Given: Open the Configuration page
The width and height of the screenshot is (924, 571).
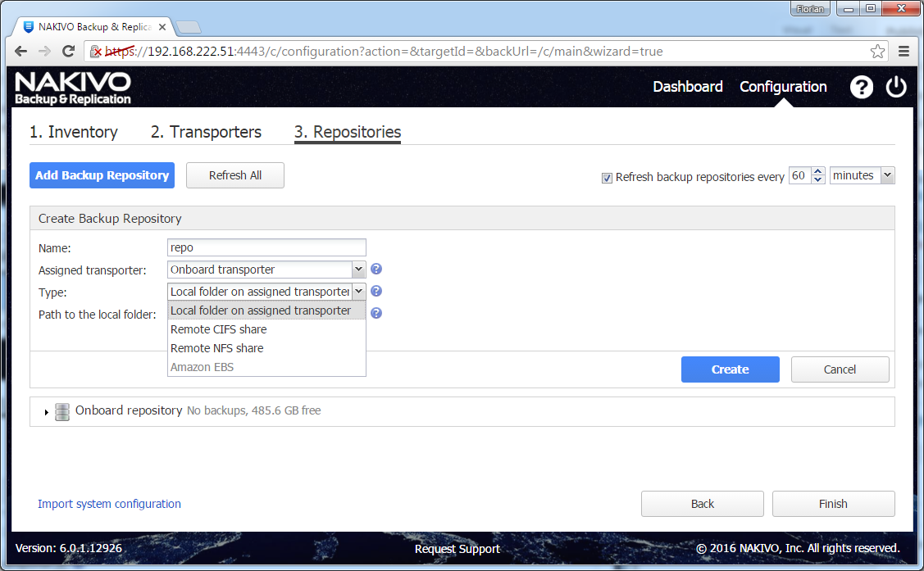Looking at the screenshot, I should coord(783,87).
